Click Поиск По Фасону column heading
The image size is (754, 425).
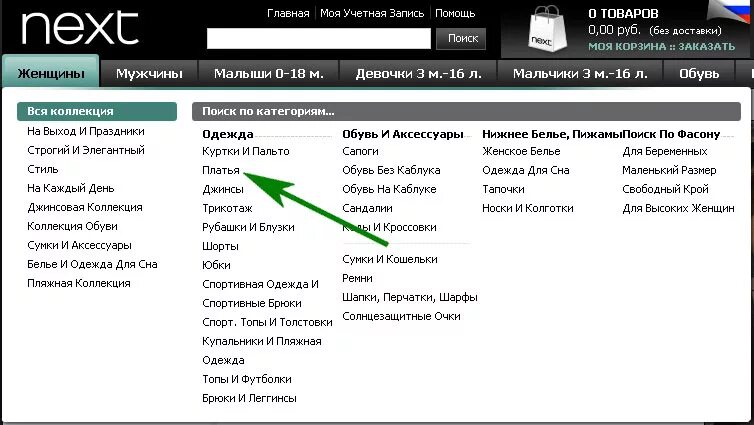(x=671, y=134)
